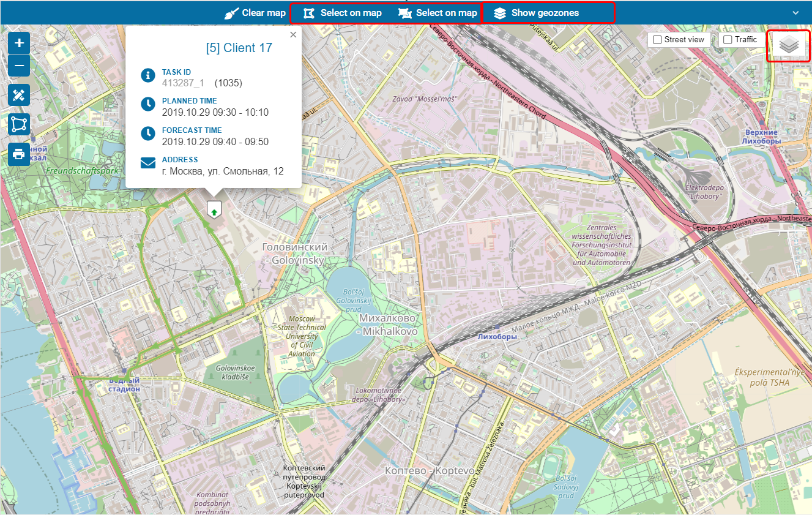
Task: Expand the top bar chevron dropdown
Action: click(795, 13)
